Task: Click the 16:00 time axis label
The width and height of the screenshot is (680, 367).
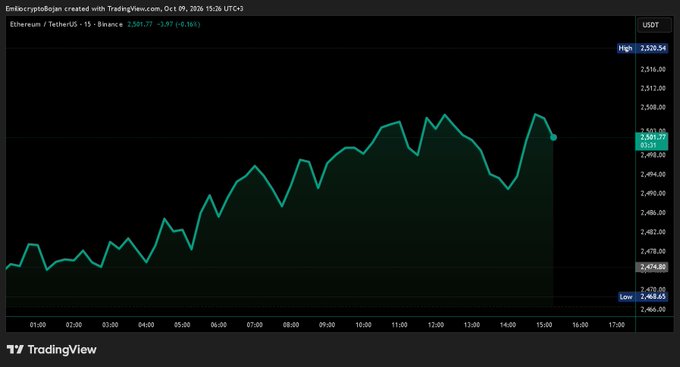Action: 580,325
